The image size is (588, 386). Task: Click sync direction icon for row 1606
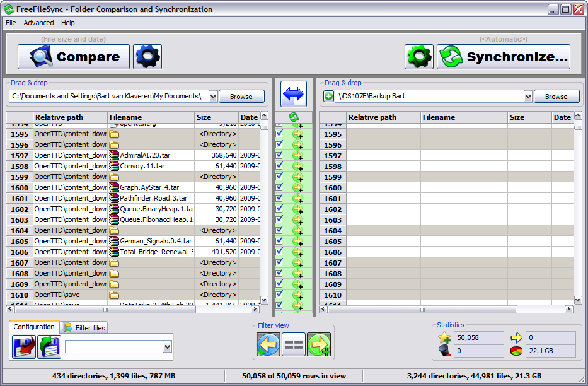tap(297, 252)
